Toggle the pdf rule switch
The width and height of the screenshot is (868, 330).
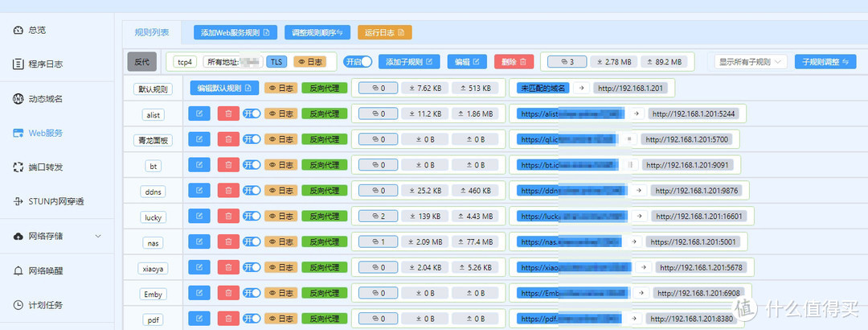[252, 319]
